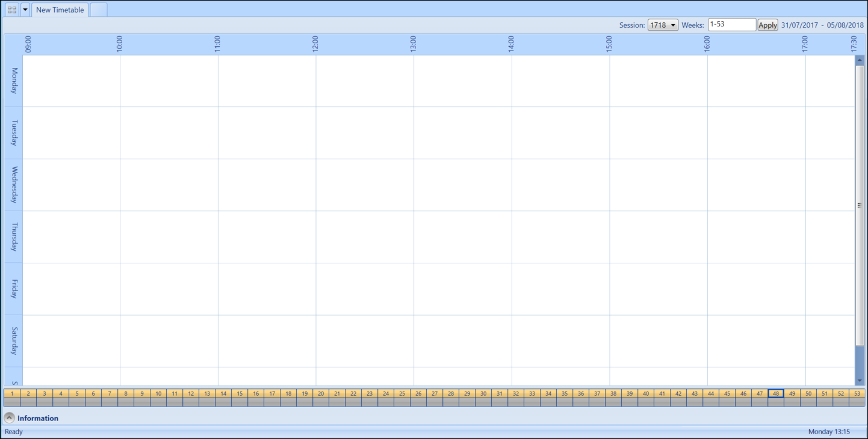The height and width of the screenshot is (439, 868).
Task: Click the 13:00 time column header
Action: 413,45
